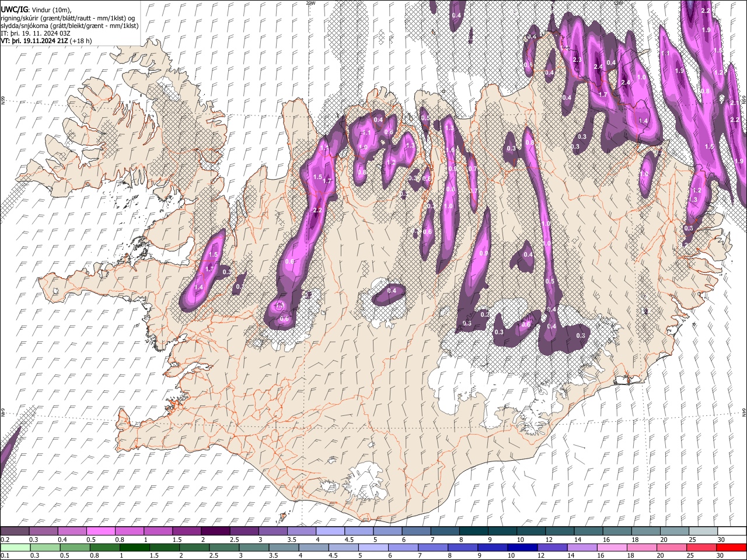Click the '0.2' label on the upper scale
Image resolution: width=747 pixels, height=560 pixels.
coord(5,540)
